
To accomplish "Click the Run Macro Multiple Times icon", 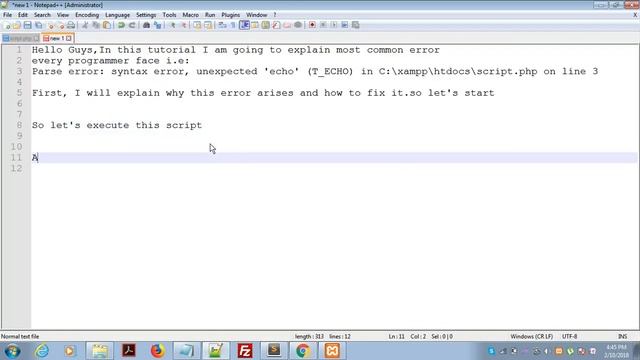I will pos(344,25).
